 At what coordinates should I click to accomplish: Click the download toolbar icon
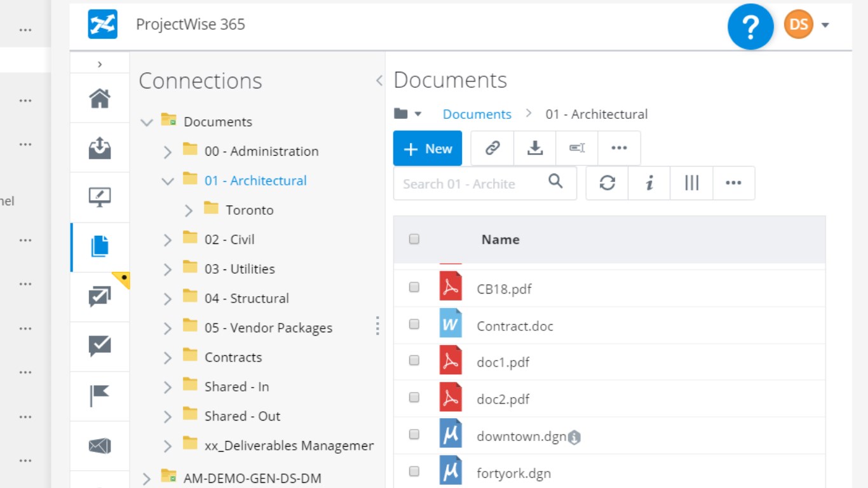(535, 148)
